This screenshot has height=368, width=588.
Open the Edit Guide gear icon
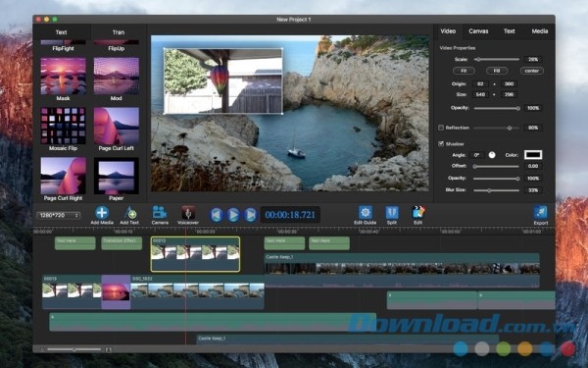click(x=365, y=213)
